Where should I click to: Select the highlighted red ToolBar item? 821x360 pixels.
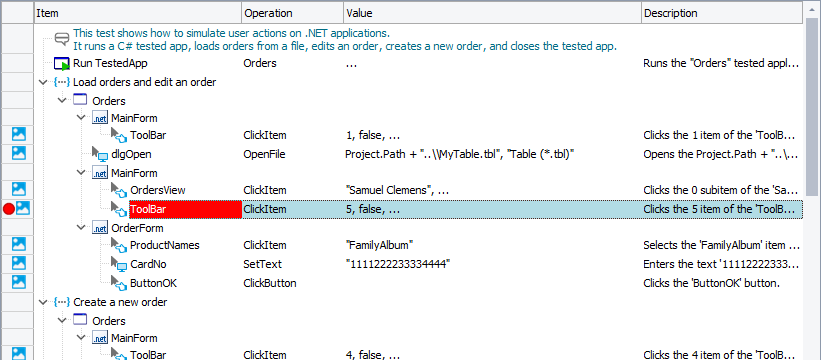tap(185, 209)
